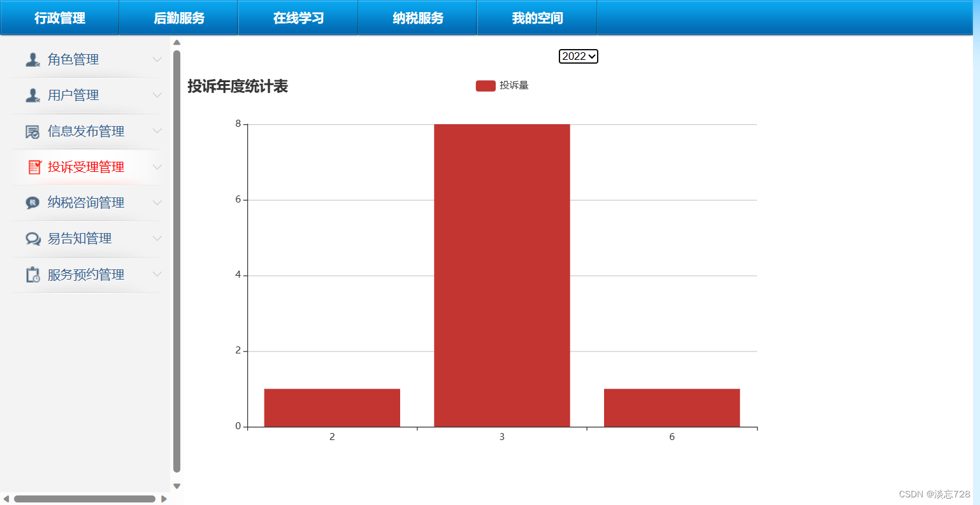Image resolution: width=980 pixels, height=505 pixels.
Task: Click the x-axis label 6
Action: pos(672,436)
